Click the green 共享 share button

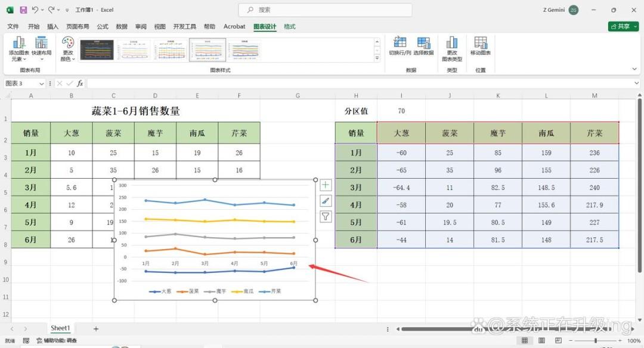623,26
